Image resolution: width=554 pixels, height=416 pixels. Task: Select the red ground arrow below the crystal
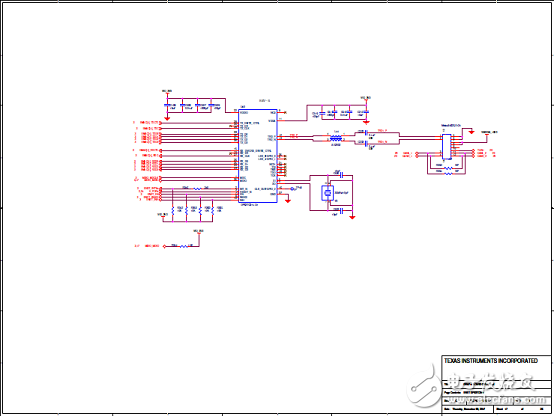tap(352, 217)
